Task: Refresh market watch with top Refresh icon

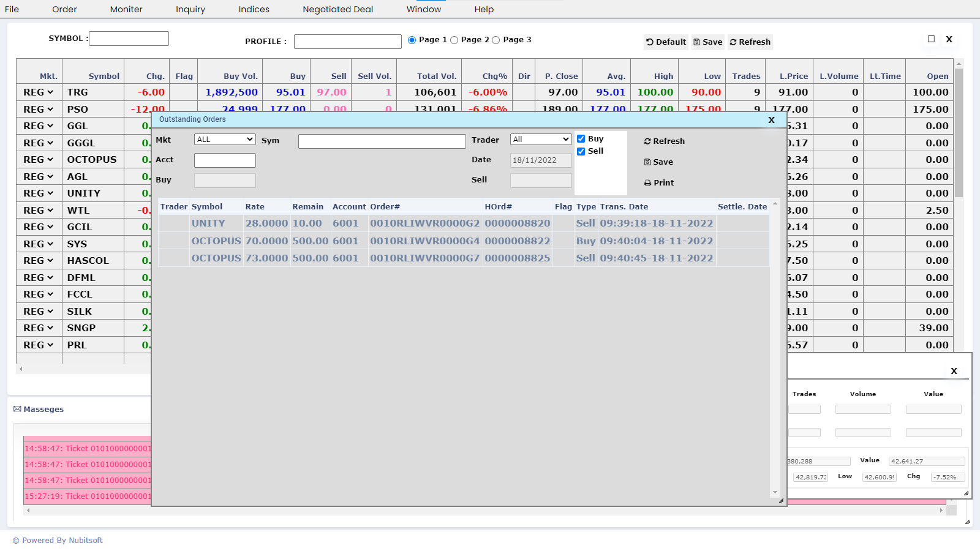Action: 733,42
